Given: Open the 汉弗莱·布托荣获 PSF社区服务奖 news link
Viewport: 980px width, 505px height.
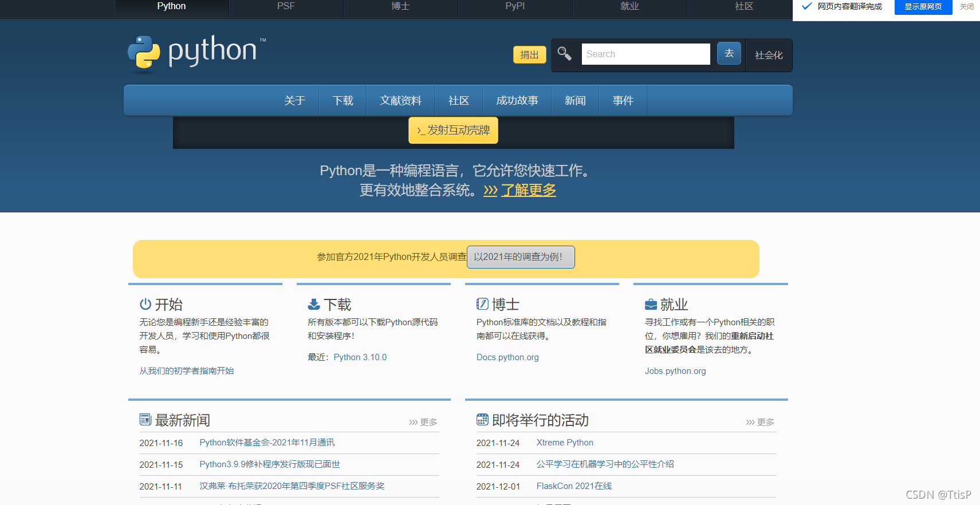Looking at the screenshot, I should pos(292,486).
